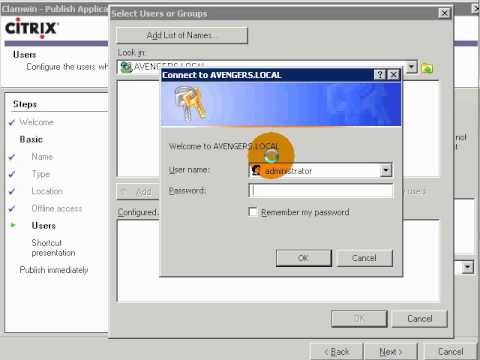This screenshot has width=480, height=360.
Task: Click the Next button in the wizard
Action: pos(390,351)
